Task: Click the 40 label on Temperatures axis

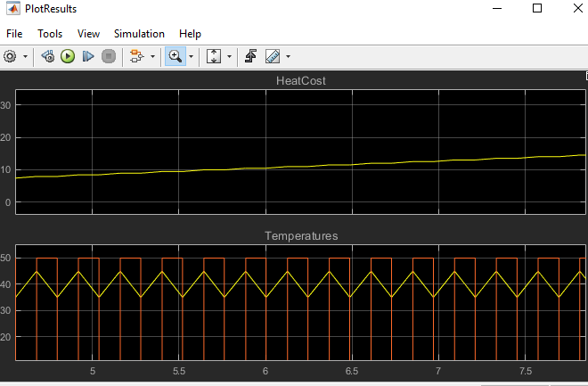Action: tap(5, 284)
